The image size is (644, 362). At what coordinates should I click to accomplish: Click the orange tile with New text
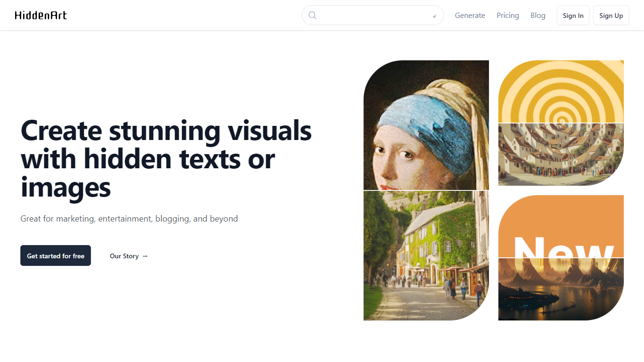pyautogui.click(x=561, y=226)
